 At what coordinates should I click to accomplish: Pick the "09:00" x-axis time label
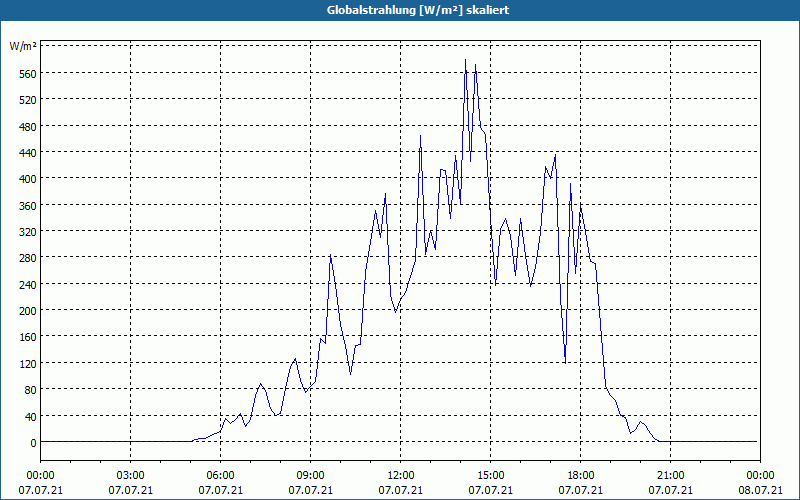[310, 476]
